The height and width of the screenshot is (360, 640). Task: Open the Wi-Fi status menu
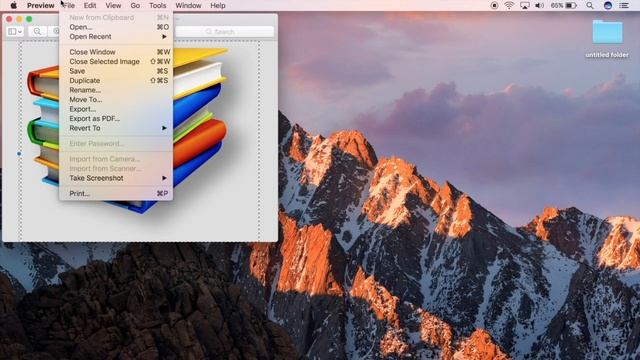(509, 5)
